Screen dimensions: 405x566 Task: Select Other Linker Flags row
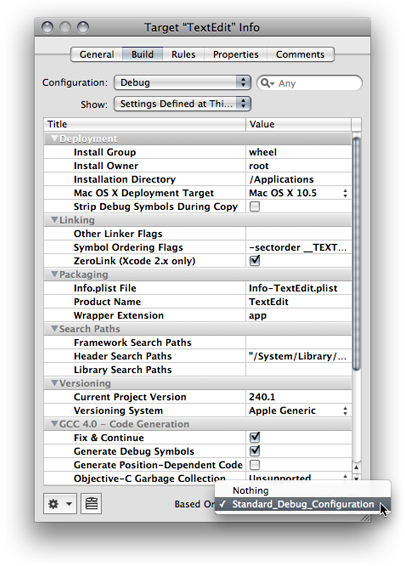click(x=197, y=234)
